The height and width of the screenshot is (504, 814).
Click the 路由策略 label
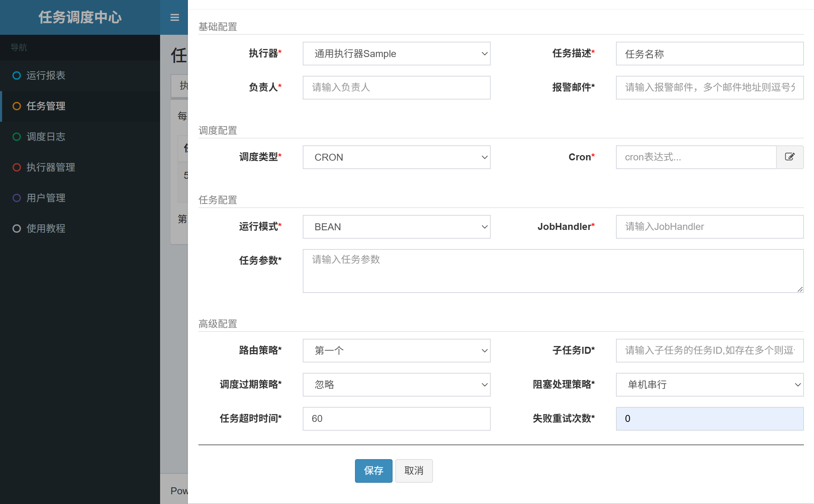click(x=260, y=350)
